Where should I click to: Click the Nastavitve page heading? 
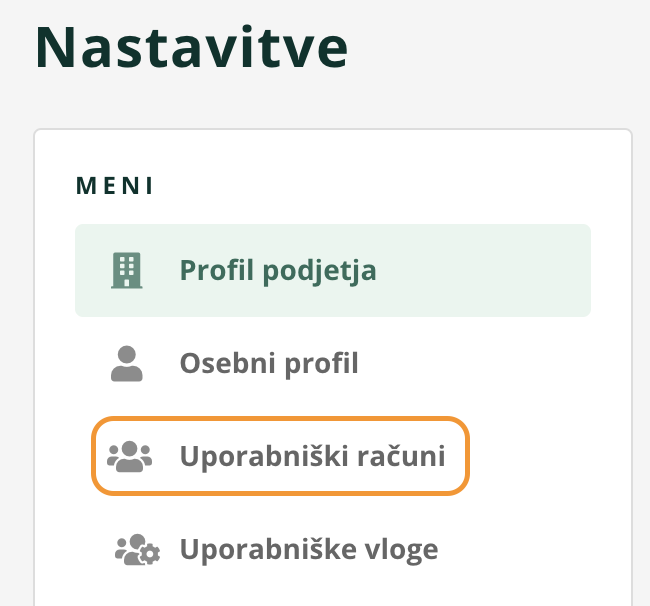[192, 47]
